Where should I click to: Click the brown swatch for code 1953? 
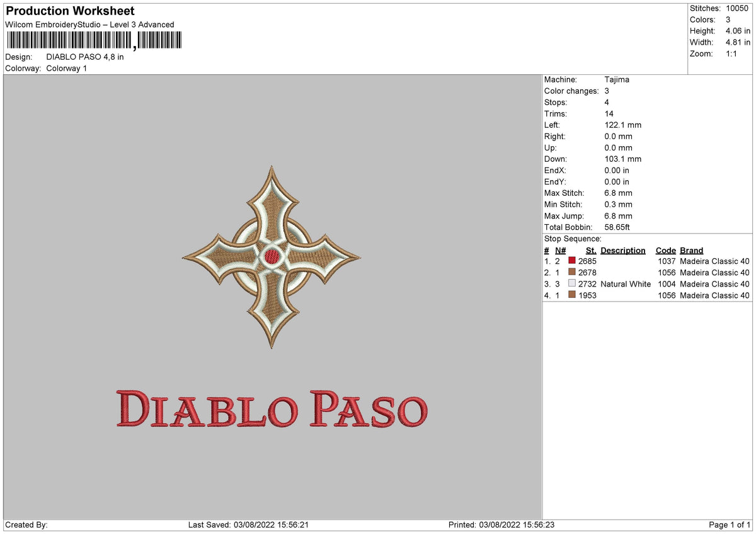pos(571,295)
